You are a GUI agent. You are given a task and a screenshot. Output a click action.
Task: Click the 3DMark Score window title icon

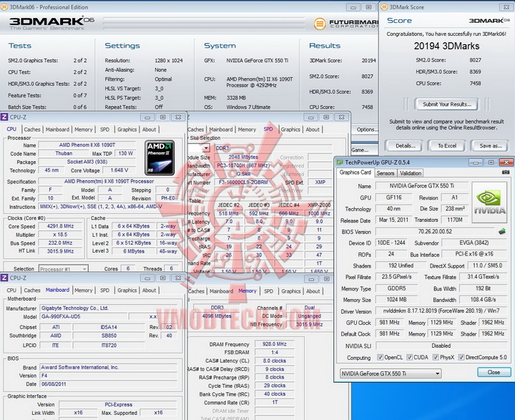pos(384,7)
